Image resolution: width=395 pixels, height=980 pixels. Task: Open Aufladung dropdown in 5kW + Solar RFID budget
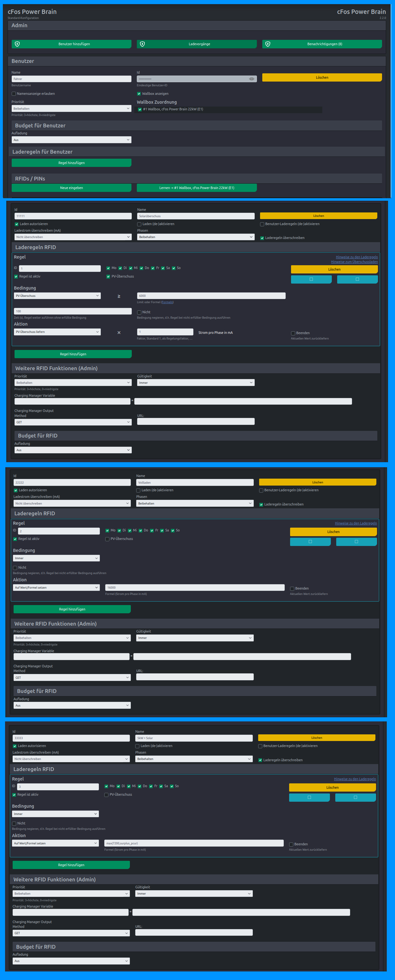click(71, 961)
